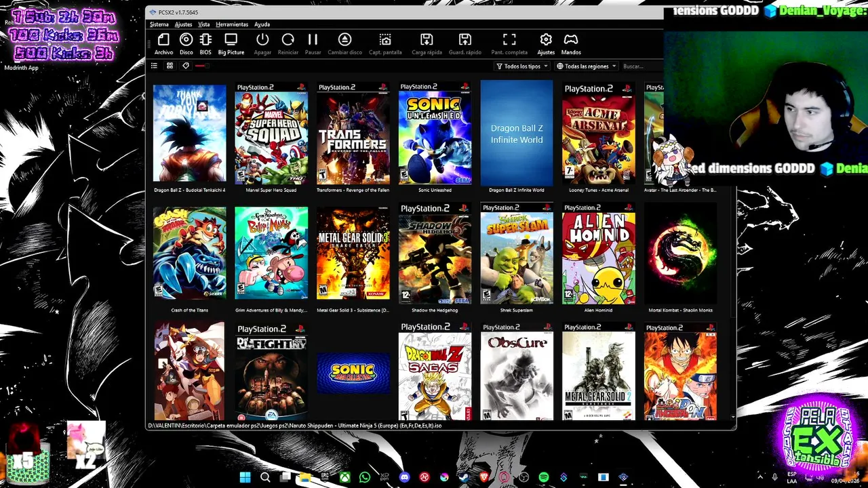The height and width of the screenshot is (488, 868).
Task: Select Mortal Kombat Shaolin Monks cover
Action: tap(680, 253)
